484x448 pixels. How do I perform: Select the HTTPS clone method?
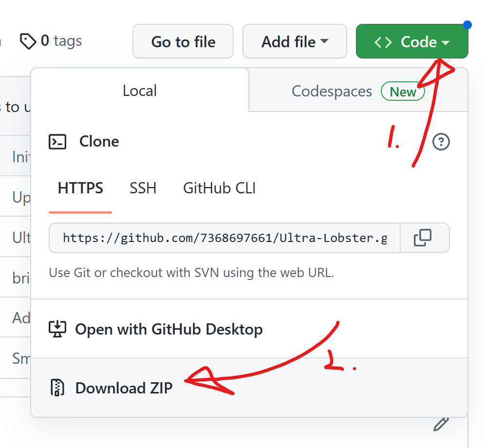[80, 188]
